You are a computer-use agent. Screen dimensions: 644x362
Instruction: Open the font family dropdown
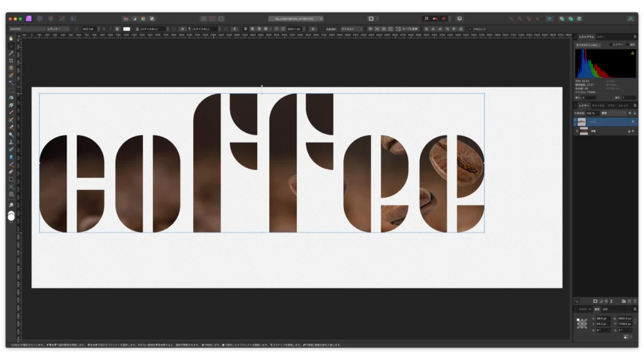point(25,29)
